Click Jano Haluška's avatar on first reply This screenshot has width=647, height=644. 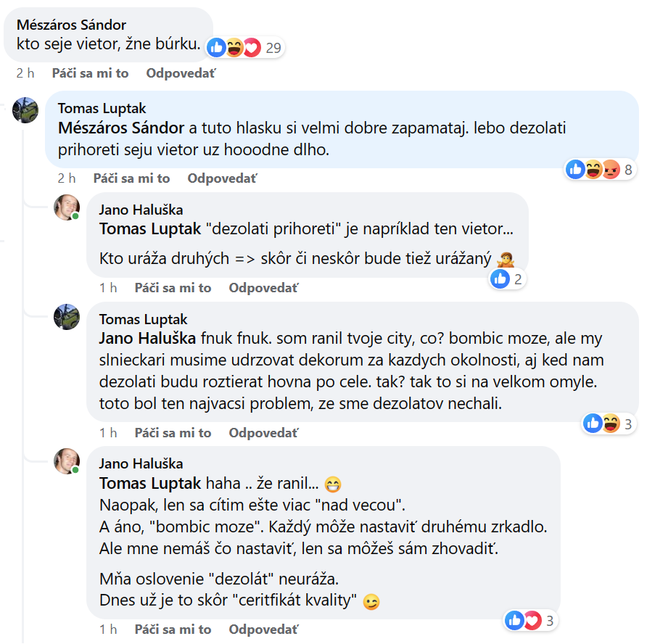(x=67, y=207)
